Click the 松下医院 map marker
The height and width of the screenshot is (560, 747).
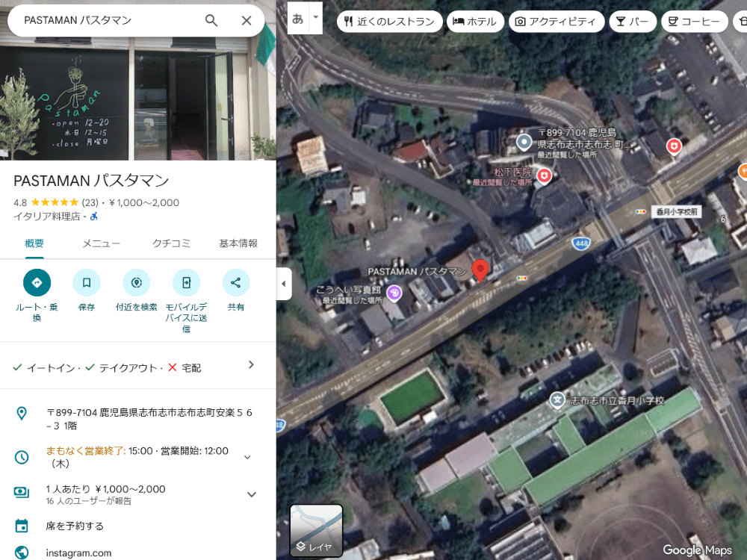coord(545,175)
